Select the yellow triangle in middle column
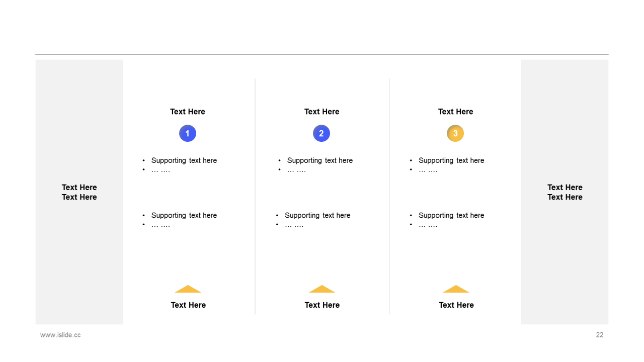The image size is (644, 362). [x=322, y=289]
